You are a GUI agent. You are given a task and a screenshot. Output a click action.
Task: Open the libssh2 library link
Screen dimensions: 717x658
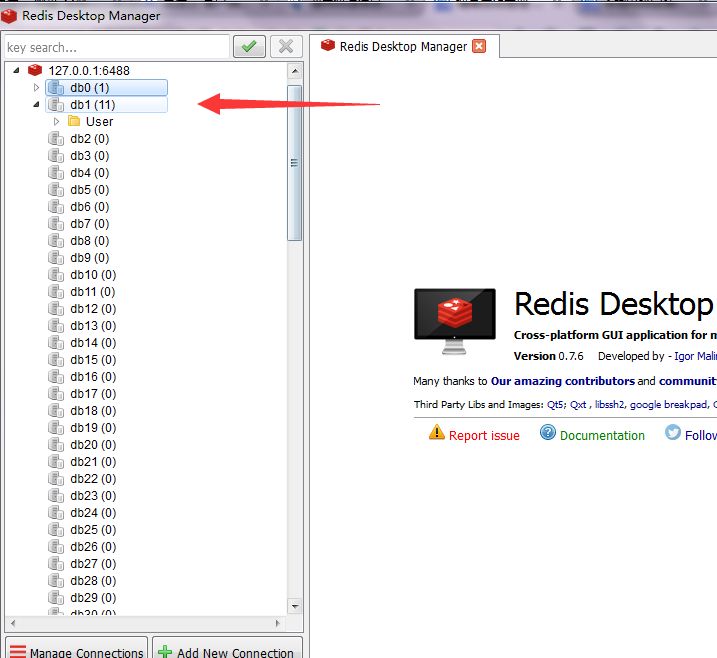(x=610, y=405)
